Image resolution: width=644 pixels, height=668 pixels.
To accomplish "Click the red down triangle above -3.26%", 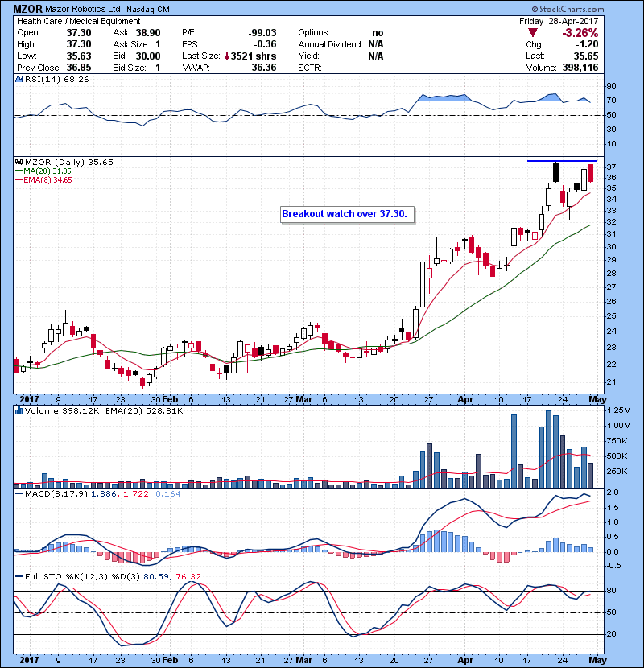I will (532, 33).
